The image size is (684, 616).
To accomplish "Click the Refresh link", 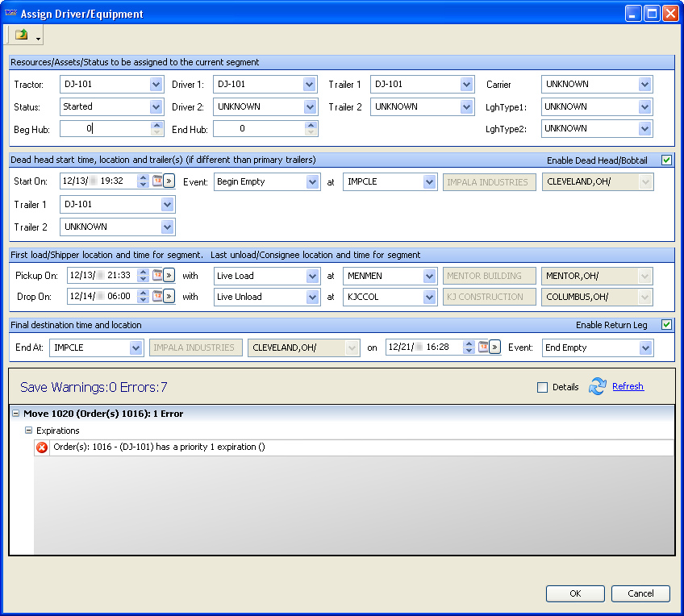I will [628, 387].
